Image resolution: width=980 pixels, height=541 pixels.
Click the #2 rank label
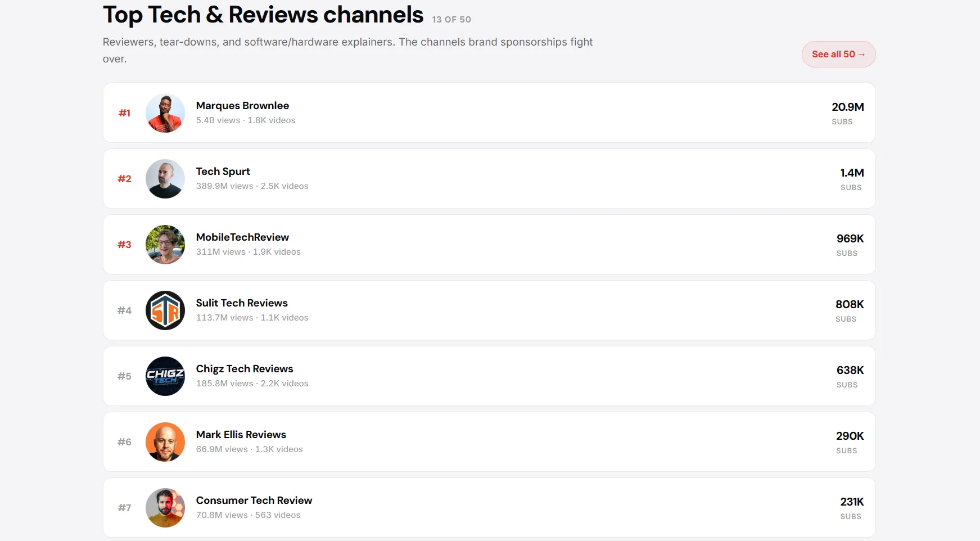124,179
